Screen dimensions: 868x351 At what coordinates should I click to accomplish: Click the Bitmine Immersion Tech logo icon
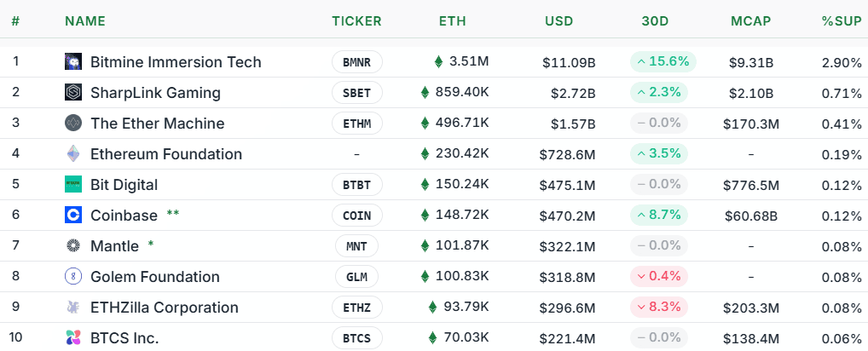coord(72,62)
